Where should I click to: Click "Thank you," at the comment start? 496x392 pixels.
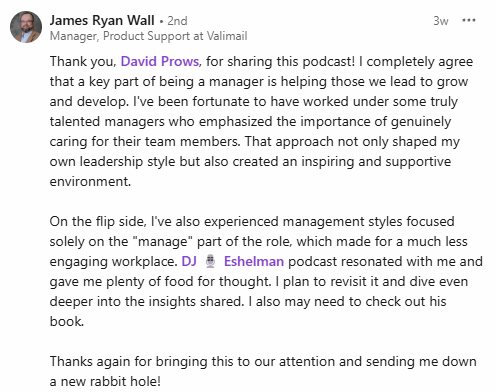pyautogui.click(x=83, y=61)
